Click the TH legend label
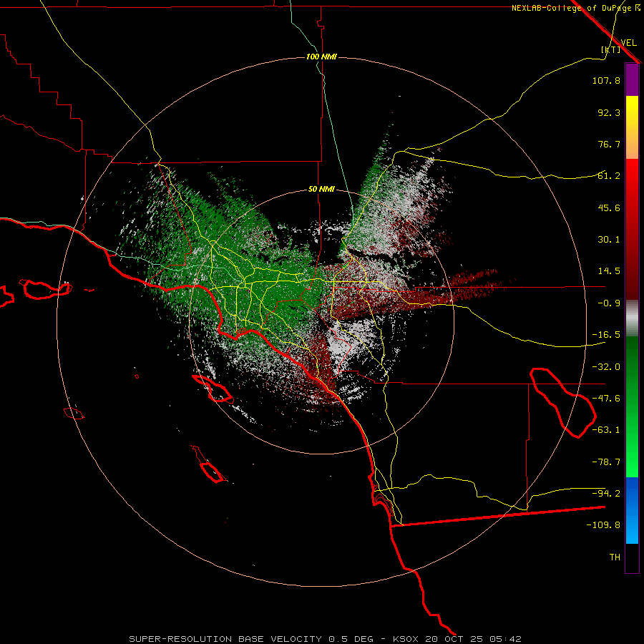Screen dimensions: 644x644 click(x=615, y=557)
